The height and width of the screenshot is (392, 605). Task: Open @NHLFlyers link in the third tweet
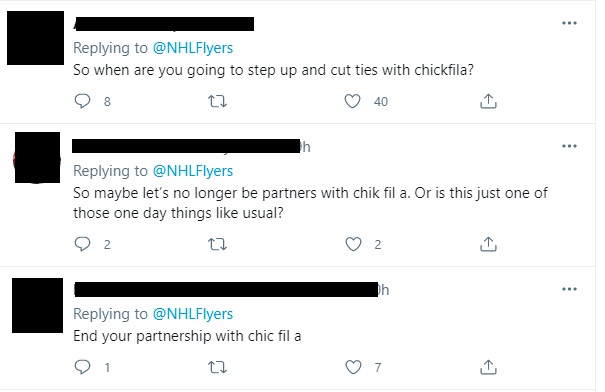tap(193, 314)
